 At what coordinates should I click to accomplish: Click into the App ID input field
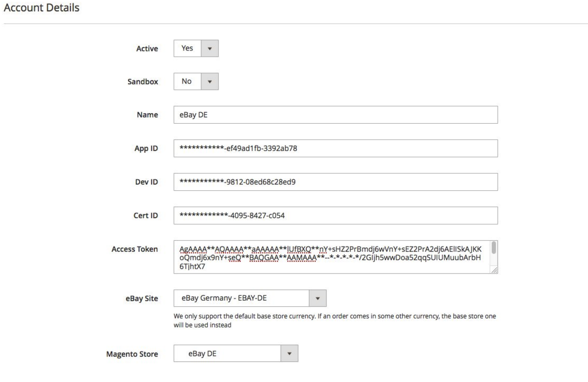335,148
